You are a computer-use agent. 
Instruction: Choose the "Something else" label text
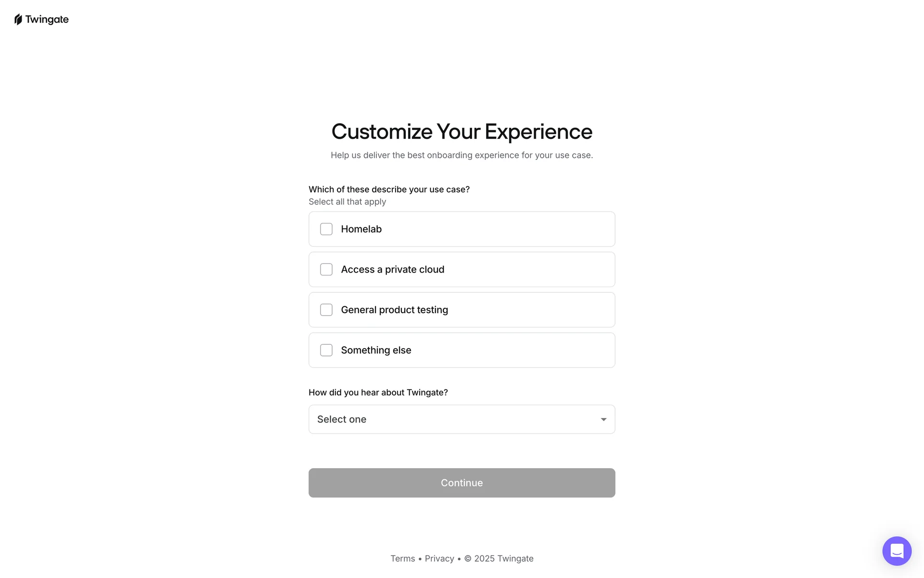point(376,351)
